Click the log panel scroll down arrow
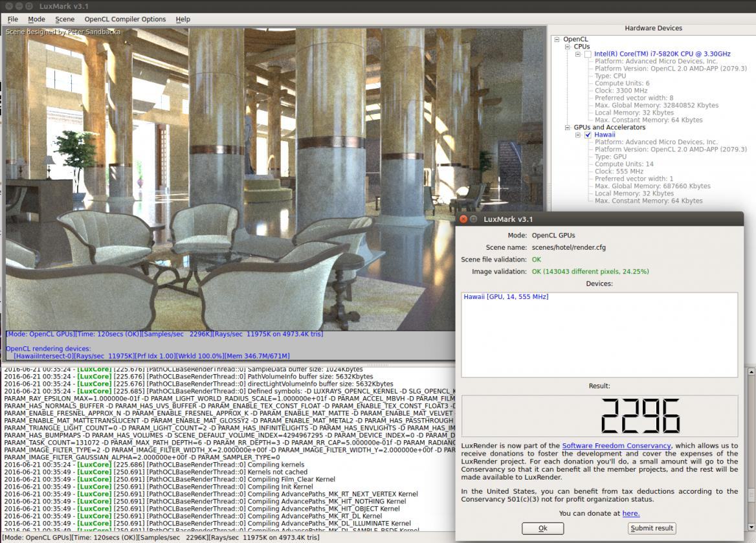Image resolution: width=756 pixels, height=543 pixels. click(751, 527)
